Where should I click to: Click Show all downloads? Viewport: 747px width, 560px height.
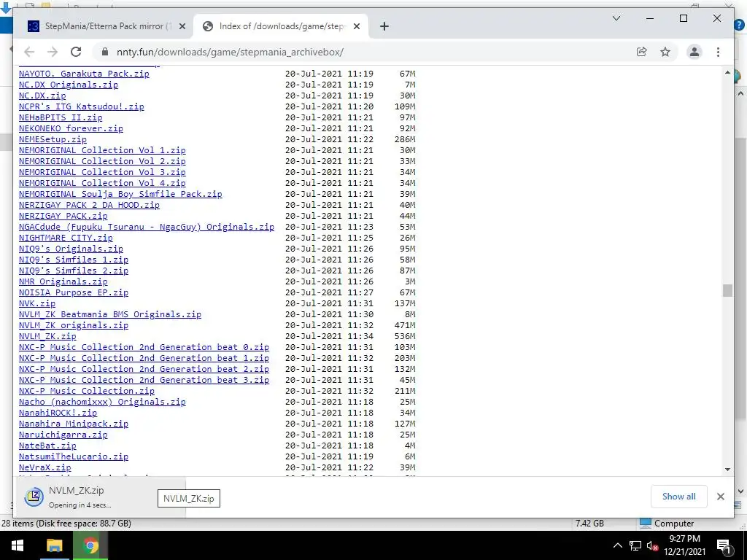(678, 497)
